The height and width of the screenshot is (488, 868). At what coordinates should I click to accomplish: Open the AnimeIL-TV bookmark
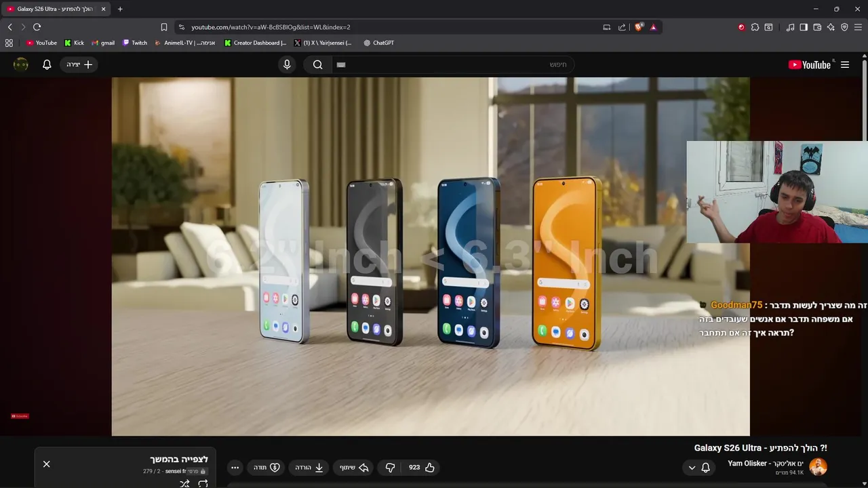click(x=185, y=43)
